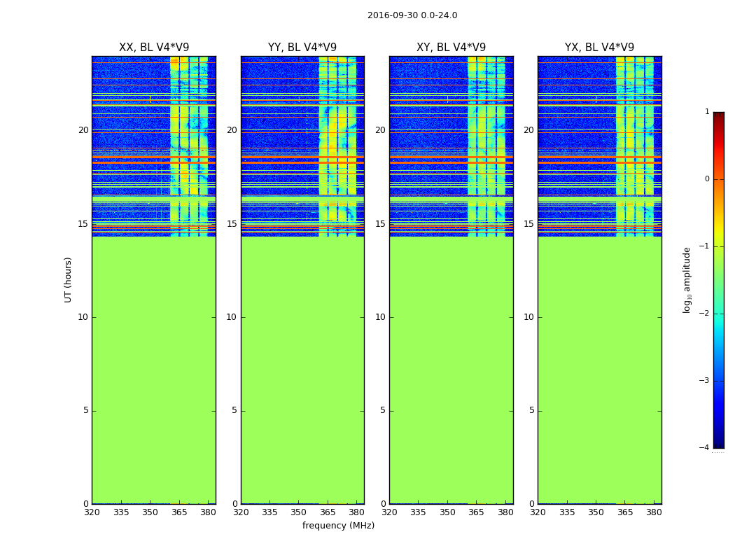Click the flat green region in XX panel
Viewport: 735px width, 560px height.
[x=154, y=370]
